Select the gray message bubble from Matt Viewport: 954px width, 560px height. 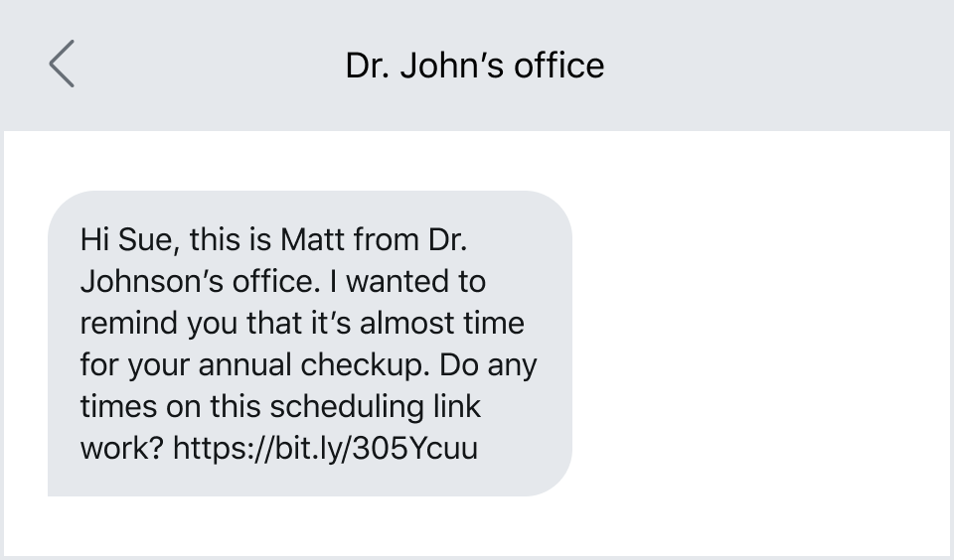pyautogui.click(x=310, y=344)
